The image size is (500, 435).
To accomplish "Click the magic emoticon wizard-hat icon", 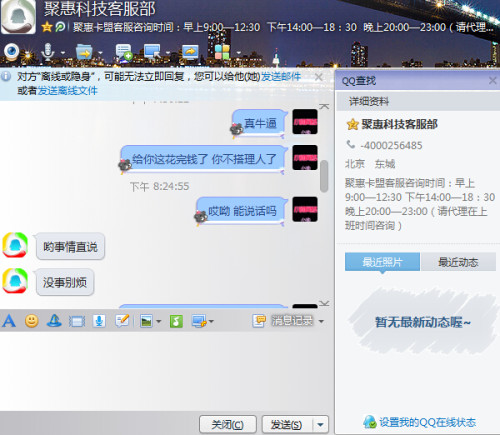I will 54,321.
